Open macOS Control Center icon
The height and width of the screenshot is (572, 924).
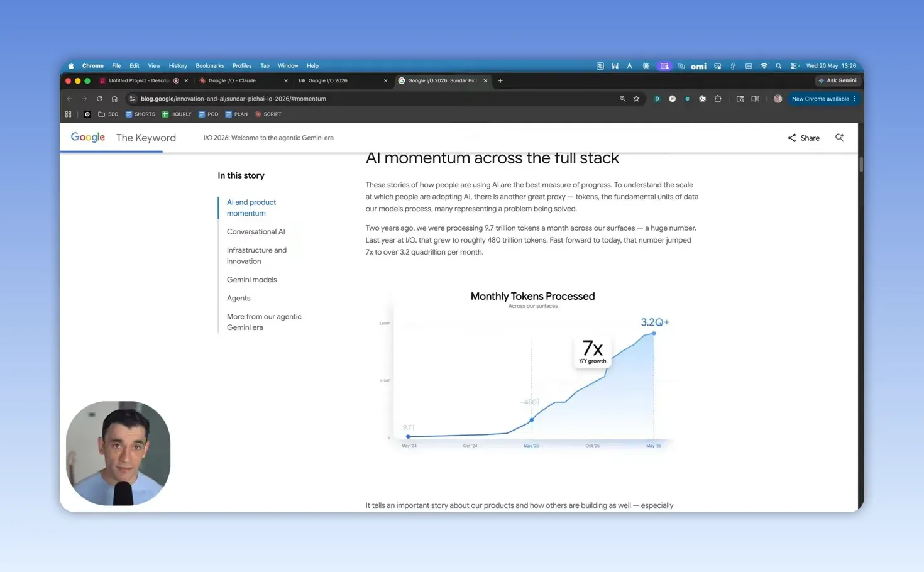(795, 66)
